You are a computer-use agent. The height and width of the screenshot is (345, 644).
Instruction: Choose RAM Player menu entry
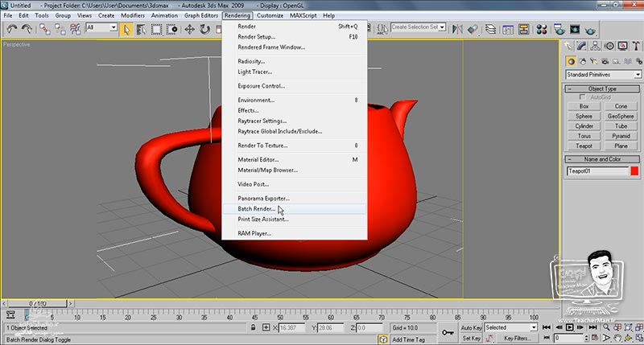pyautogui.click(x=294, y=233)
